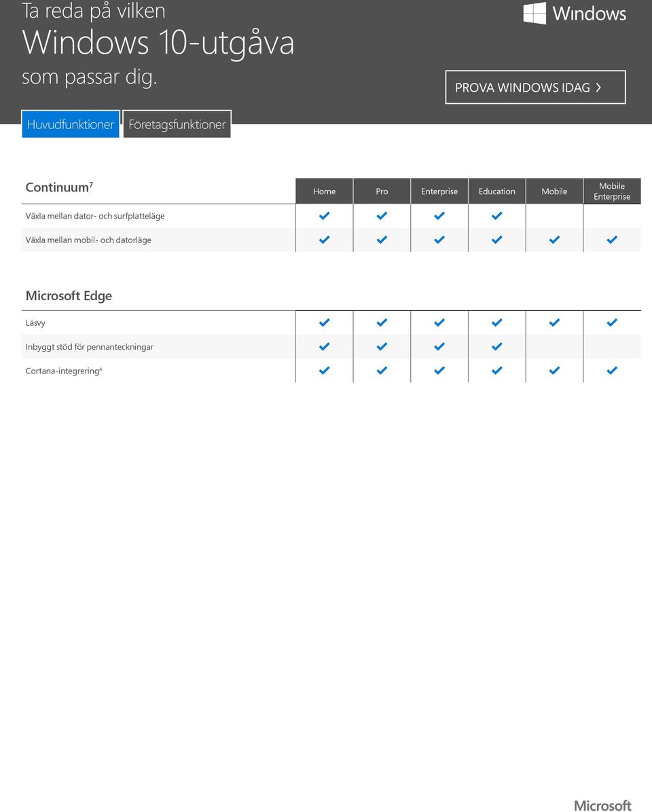Click Enterprise checkmark in Läsvy row

coord(439,322)
